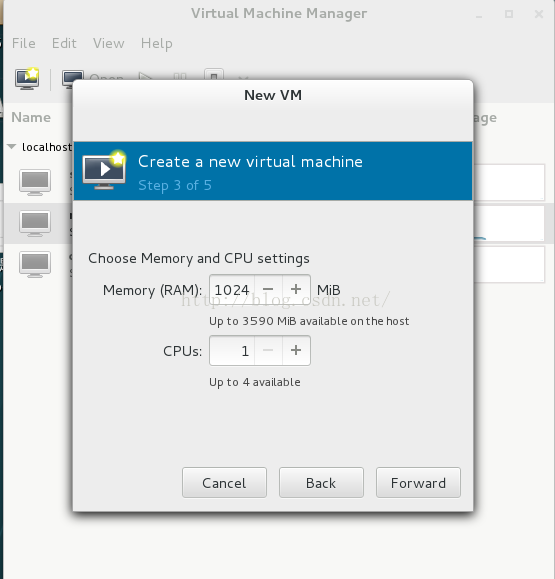Image resolution: width=555 pixels, height=579 pixels.
Task: Open the Help menu
Action: (157, 44)
